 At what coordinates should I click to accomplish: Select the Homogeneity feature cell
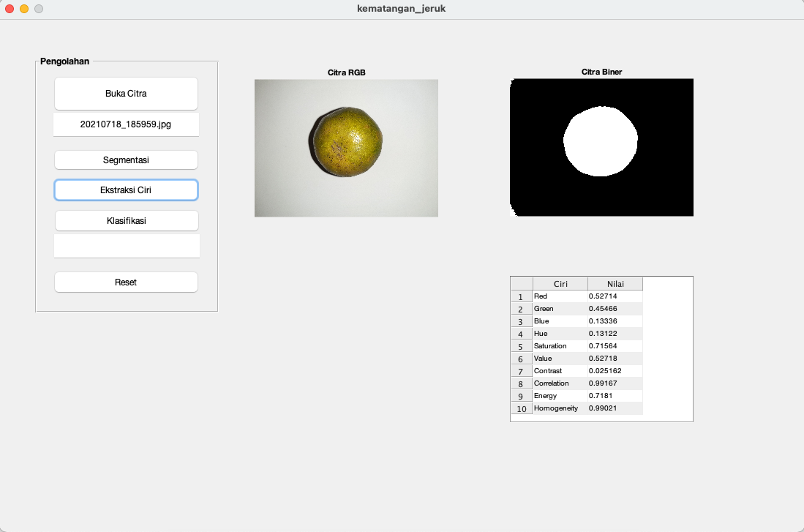pos(560,408)
